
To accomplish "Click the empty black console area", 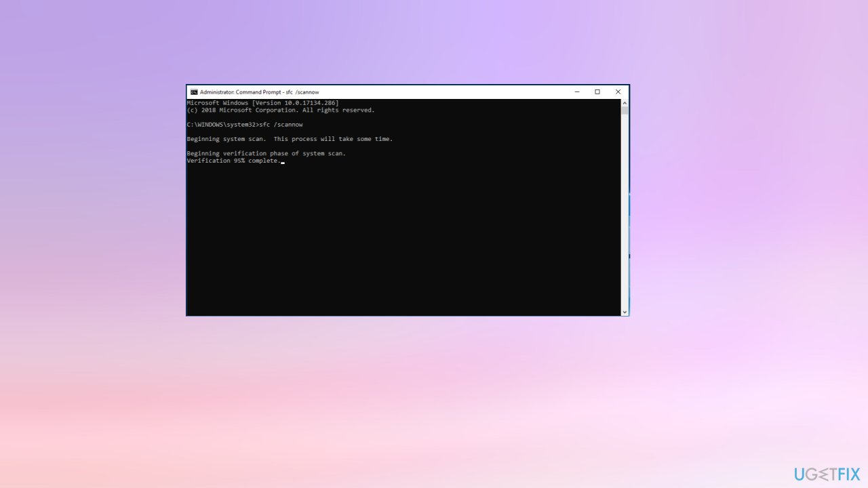I will pyautogui.click(x=403, y=244).
